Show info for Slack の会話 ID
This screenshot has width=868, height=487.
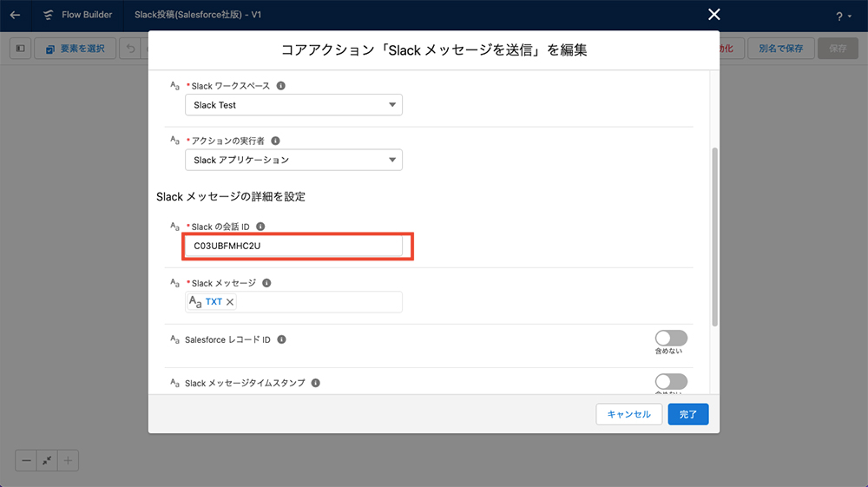[x=260, y=227]
